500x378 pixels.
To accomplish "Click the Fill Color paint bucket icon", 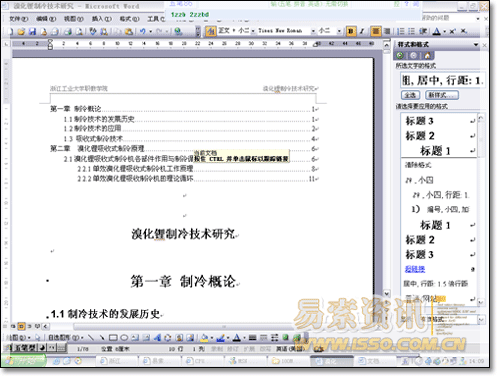I will click(204, 338).
